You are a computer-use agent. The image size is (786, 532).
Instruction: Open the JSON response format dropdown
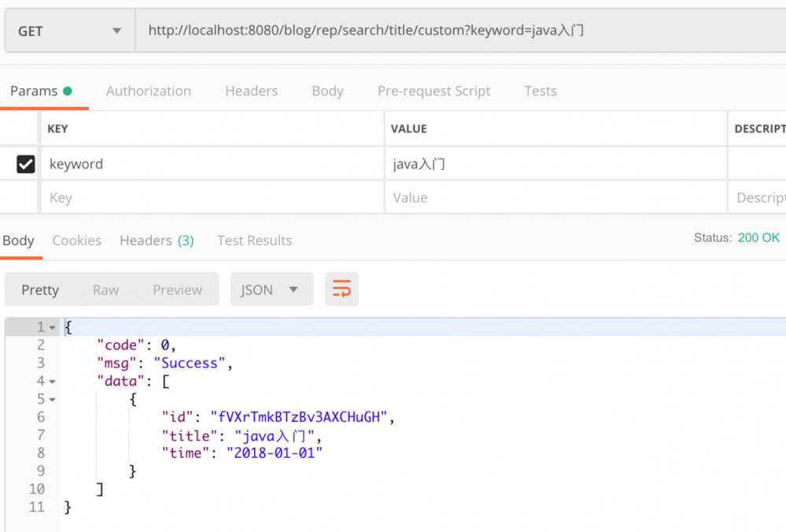(271, 289)
